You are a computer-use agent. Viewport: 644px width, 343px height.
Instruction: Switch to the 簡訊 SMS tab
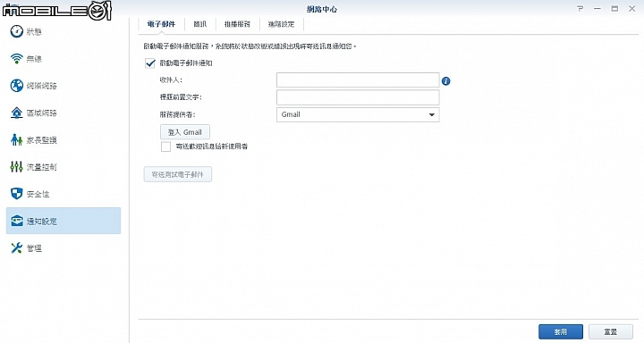[200, 24]
